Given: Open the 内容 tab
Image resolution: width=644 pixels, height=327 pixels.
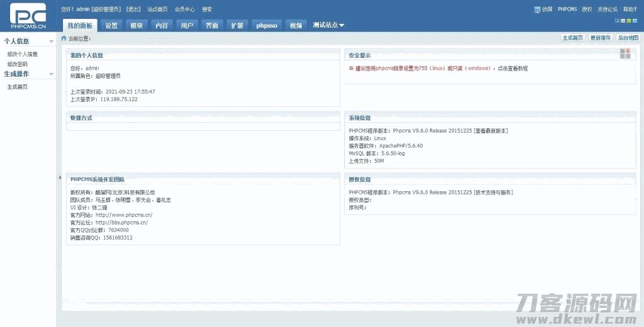Looking at the screenshot, I should pyautogui.click(x=162, y=26).
